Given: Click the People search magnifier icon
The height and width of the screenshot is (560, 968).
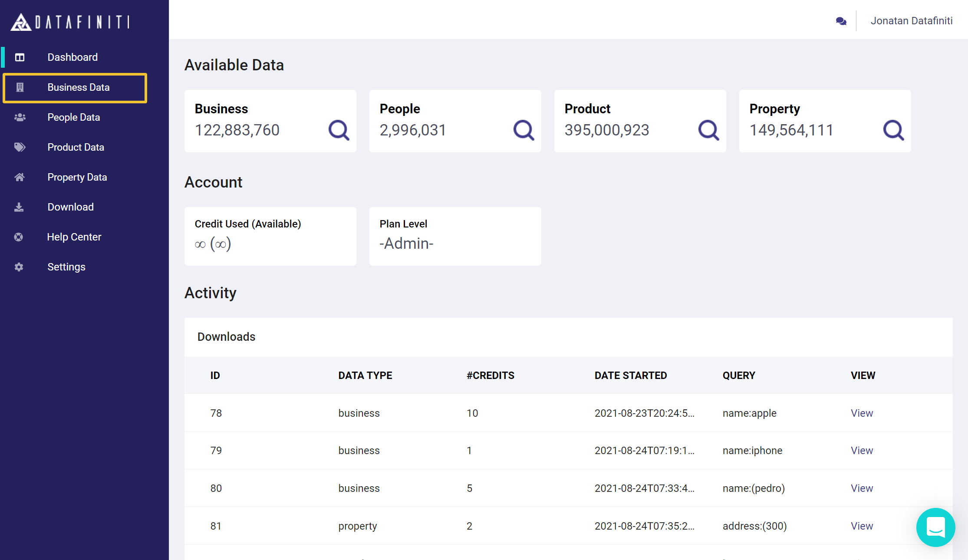Looking at the screenshot, I should [524, 130].
